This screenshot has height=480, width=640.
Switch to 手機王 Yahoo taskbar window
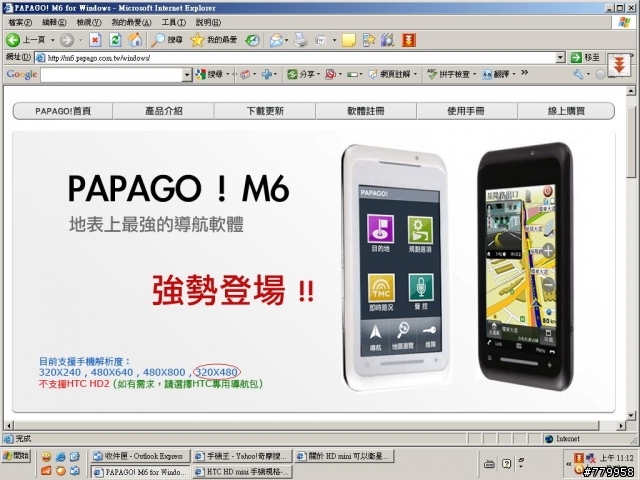pyautogui.click(x=242, y=456)
